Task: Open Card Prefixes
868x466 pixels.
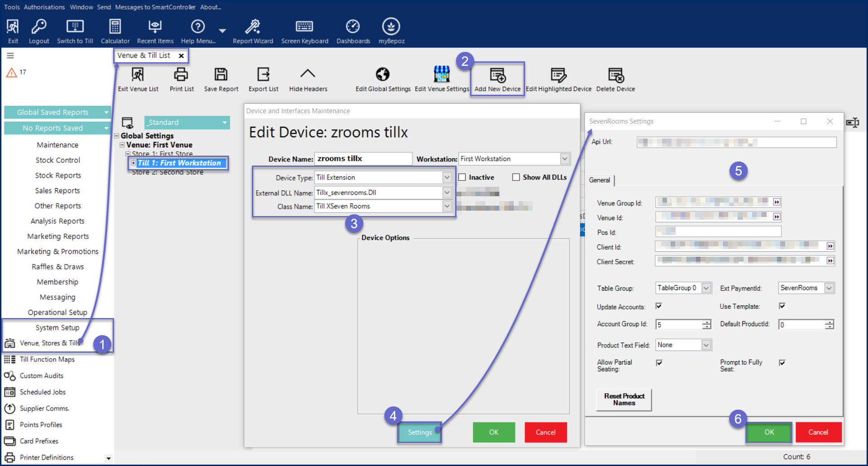Action: click(39, 441)
